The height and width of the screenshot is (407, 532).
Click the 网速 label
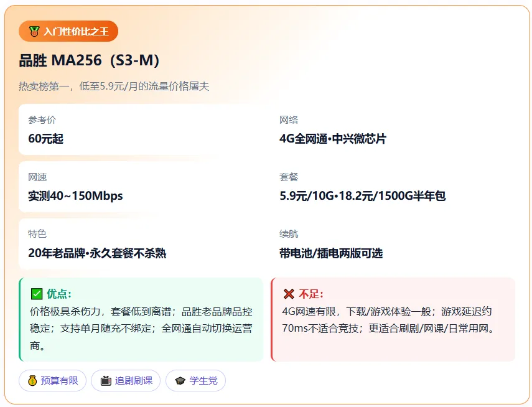37,177
